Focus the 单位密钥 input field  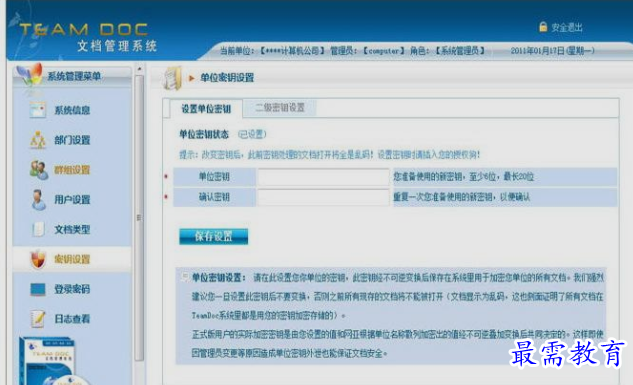(324, 177)
